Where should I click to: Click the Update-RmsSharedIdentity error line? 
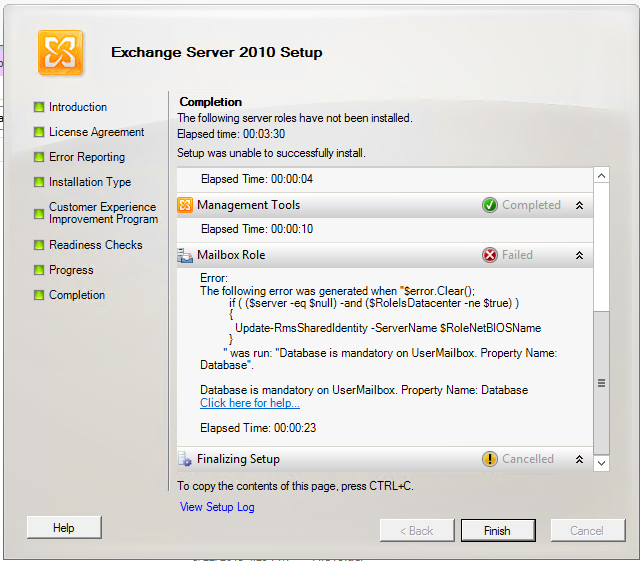point(388,328)
